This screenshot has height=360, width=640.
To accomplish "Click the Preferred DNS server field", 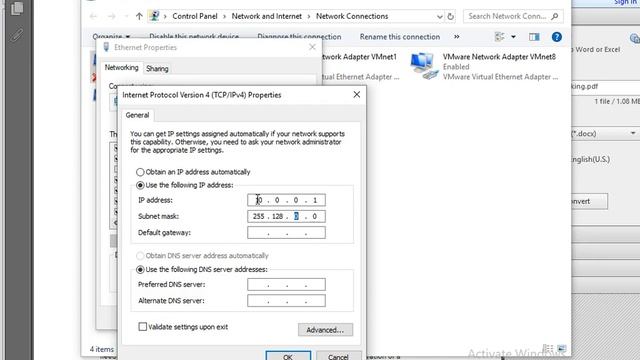I will 286,284.
